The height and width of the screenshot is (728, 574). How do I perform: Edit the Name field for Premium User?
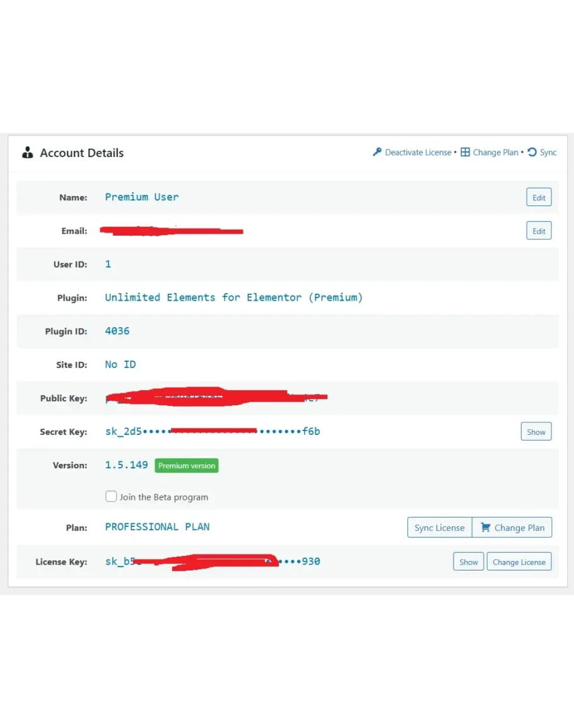pos(539,197)
